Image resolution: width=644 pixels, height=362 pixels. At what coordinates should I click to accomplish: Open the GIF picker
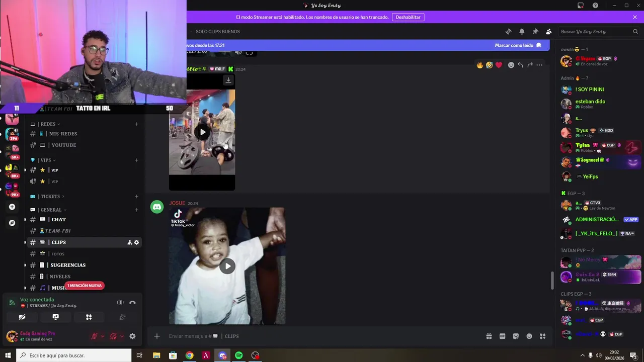pyautogui.click(x=502, y=336)
